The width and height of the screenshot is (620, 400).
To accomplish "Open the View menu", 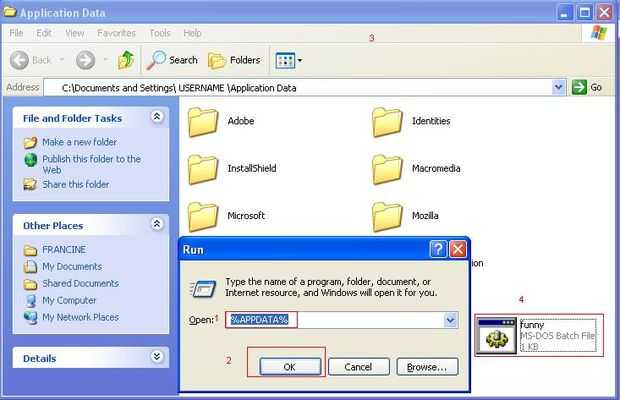I will coord(75,33).
